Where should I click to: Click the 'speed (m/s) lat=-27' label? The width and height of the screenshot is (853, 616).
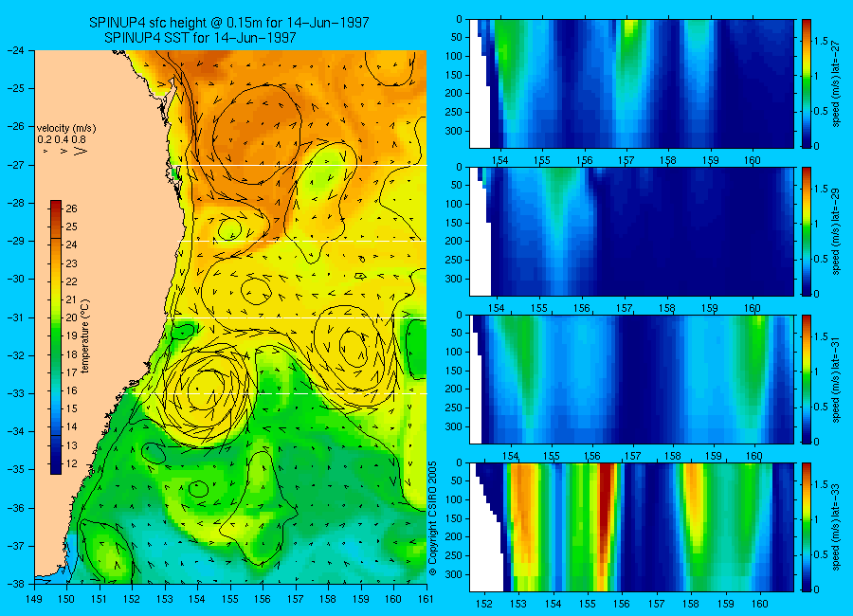[x=836, y=86]
